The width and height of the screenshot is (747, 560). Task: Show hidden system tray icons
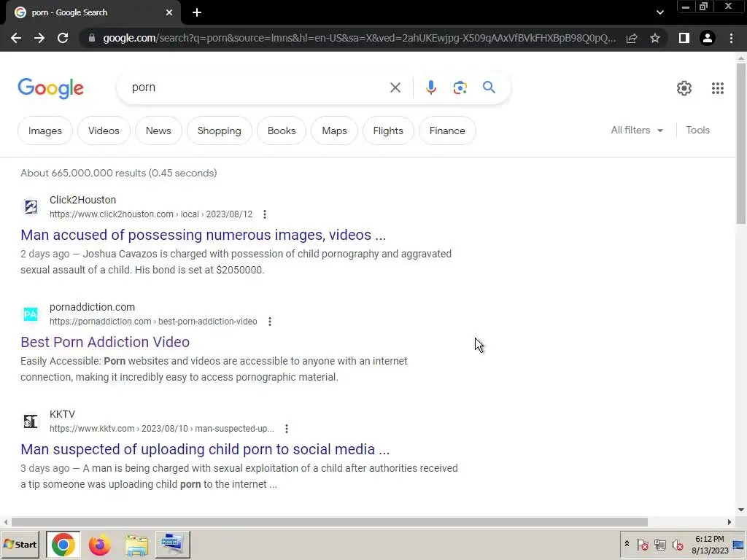click(627, 544)
